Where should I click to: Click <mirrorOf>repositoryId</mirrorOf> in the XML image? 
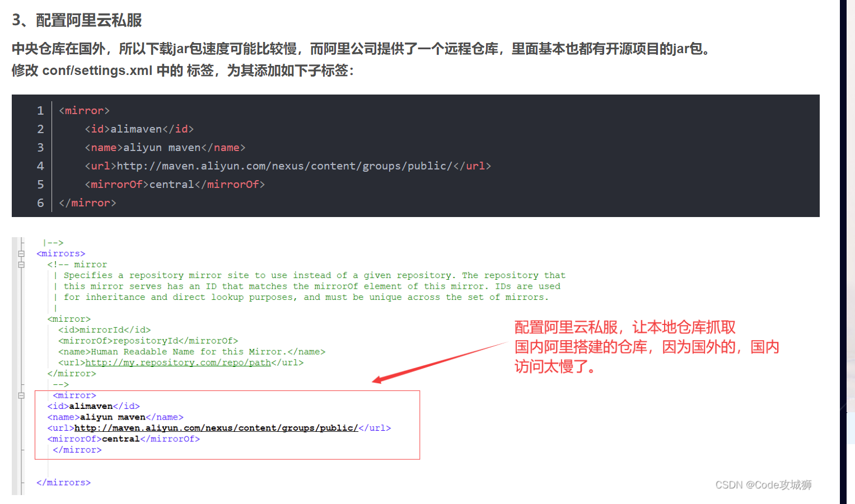click(x=148, y=341)
